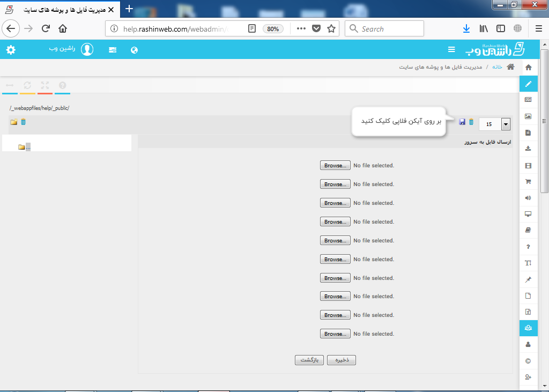Open the pushpin icon in sidebar
The width and height of the screenshot is (549, 392).
pos(528,279)
